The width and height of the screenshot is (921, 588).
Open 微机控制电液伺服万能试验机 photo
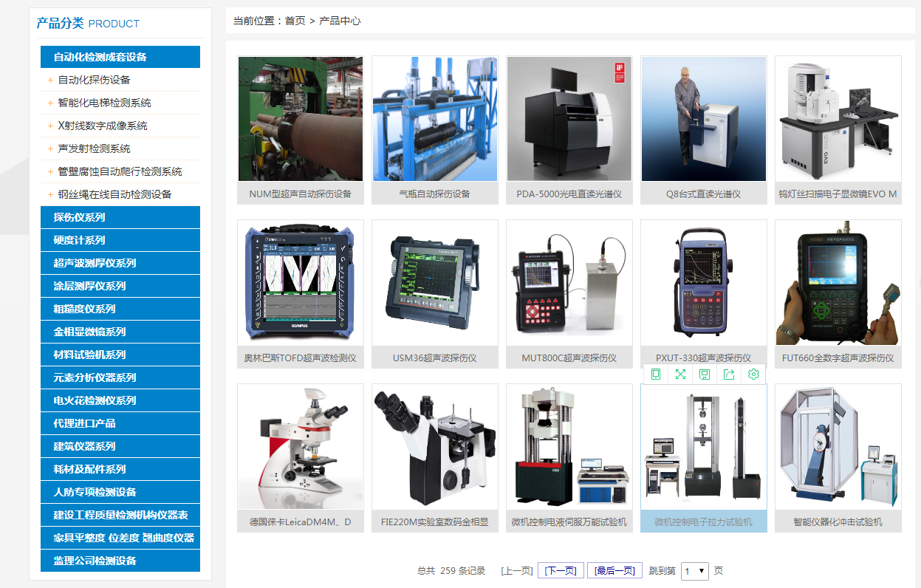tap(569, 447)
